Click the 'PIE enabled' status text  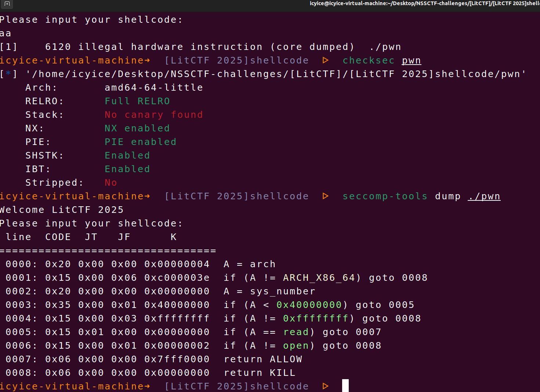140,142
